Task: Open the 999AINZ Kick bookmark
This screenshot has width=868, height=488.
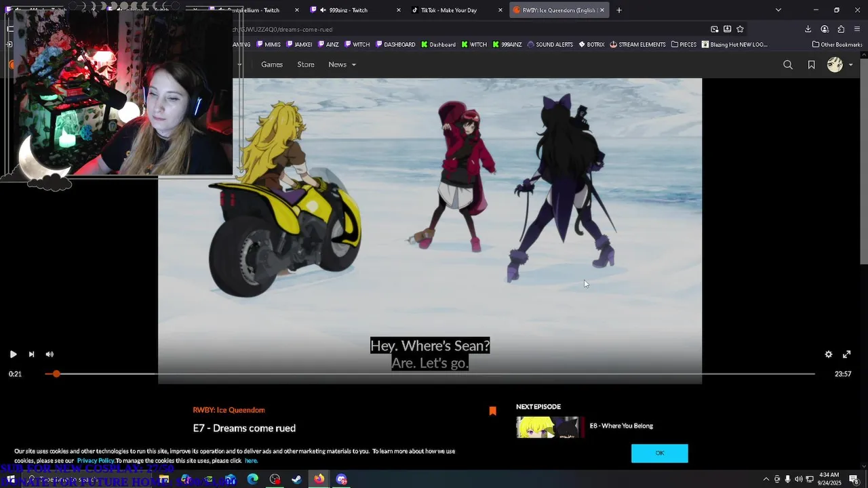Action: tap(507, 45)
